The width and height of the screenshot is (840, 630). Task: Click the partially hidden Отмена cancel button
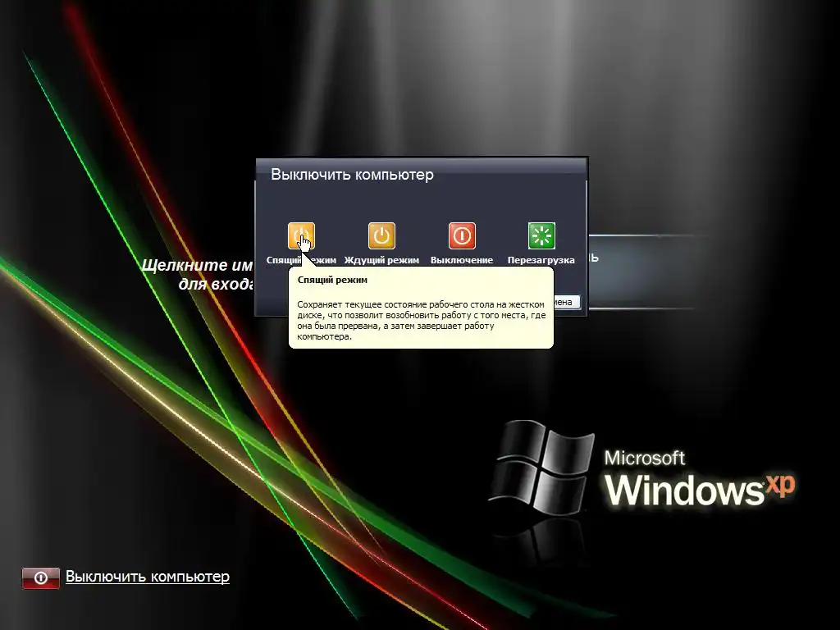coord(566,302)
